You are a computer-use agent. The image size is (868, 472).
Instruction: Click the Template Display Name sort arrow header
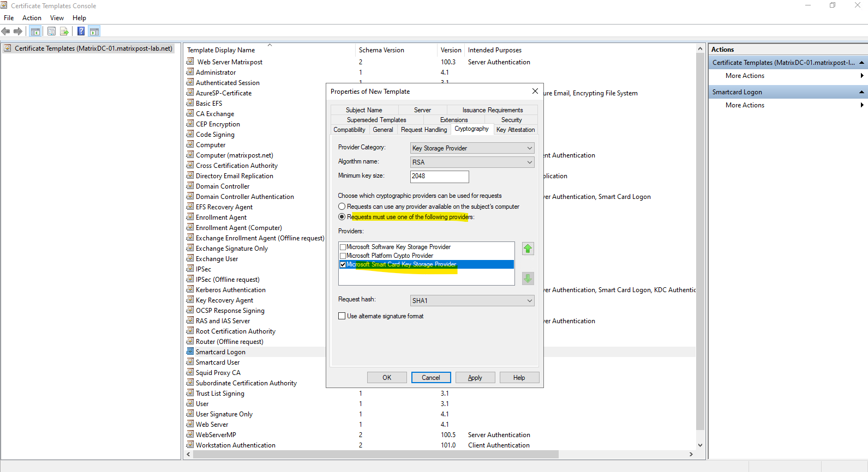coord(270,45)
